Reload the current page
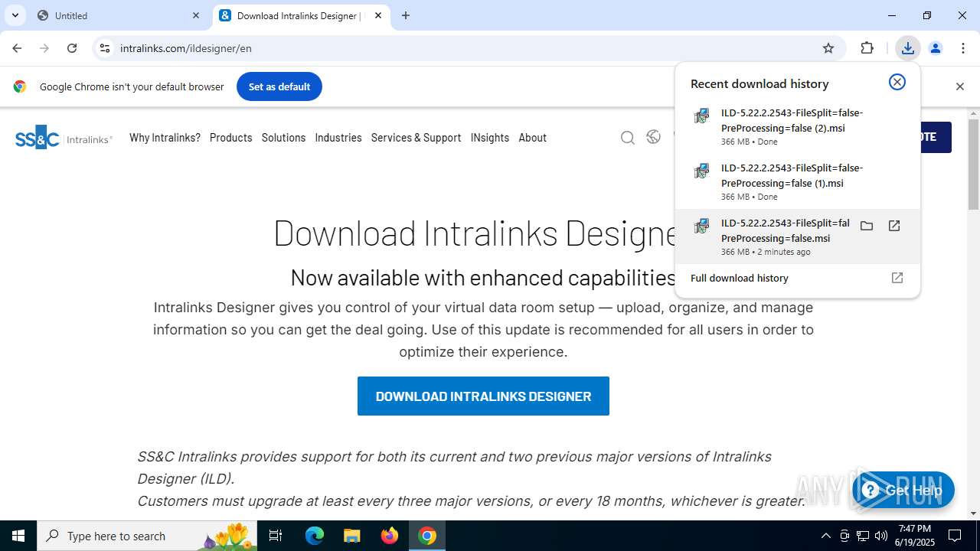This screenshot has height=551, width=980. pos(72,48)
